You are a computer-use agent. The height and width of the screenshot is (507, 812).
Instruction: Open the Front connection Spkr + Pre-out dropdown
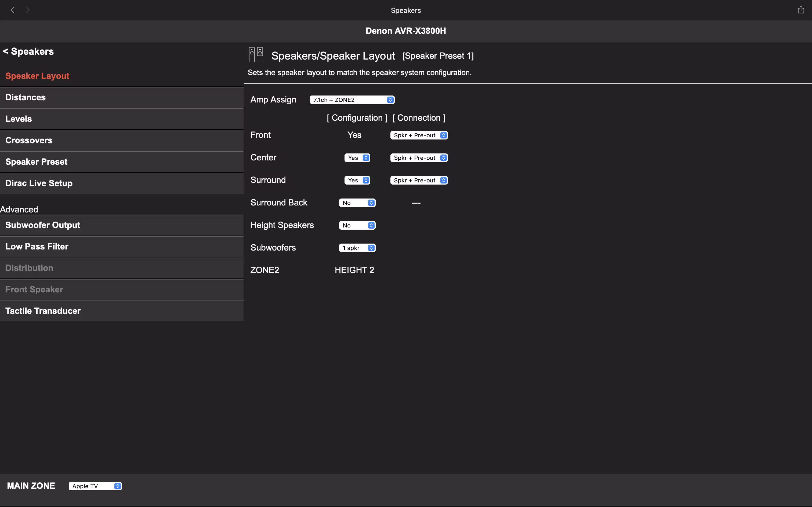click(418, 135)
